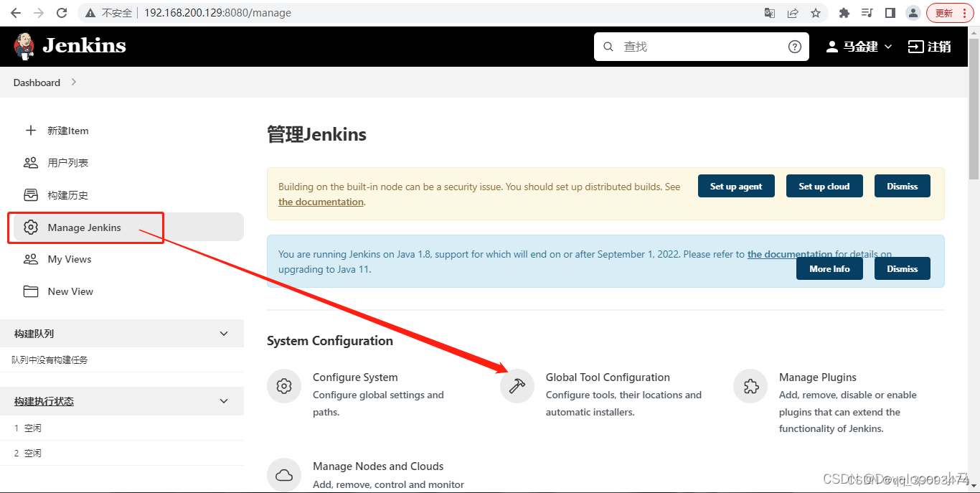Click the people icon for 用户列表

point(30,163)
